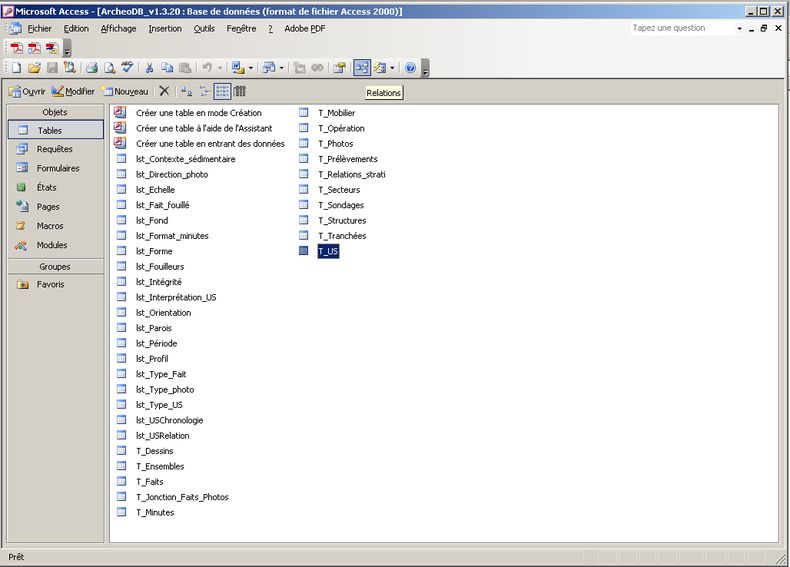Run the spell check ABC icon

127,68
